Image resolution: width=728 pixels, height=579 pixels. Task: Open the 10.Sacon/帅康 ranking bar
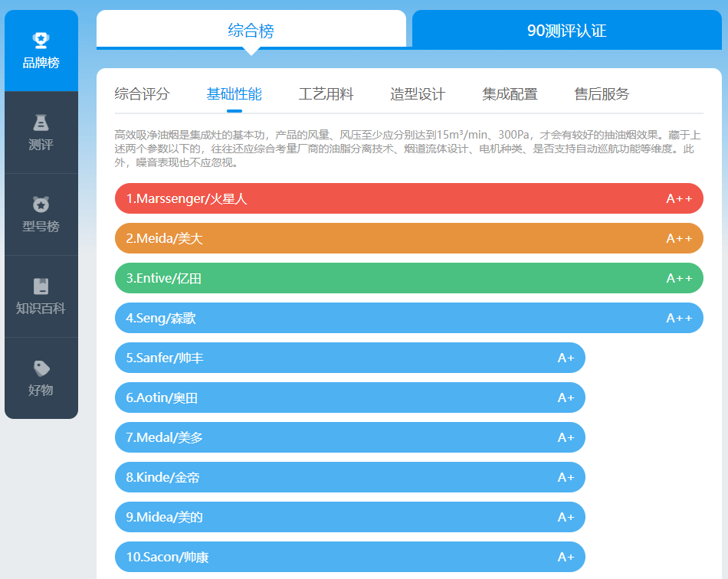pyautogui.click(x=350, y=557)
